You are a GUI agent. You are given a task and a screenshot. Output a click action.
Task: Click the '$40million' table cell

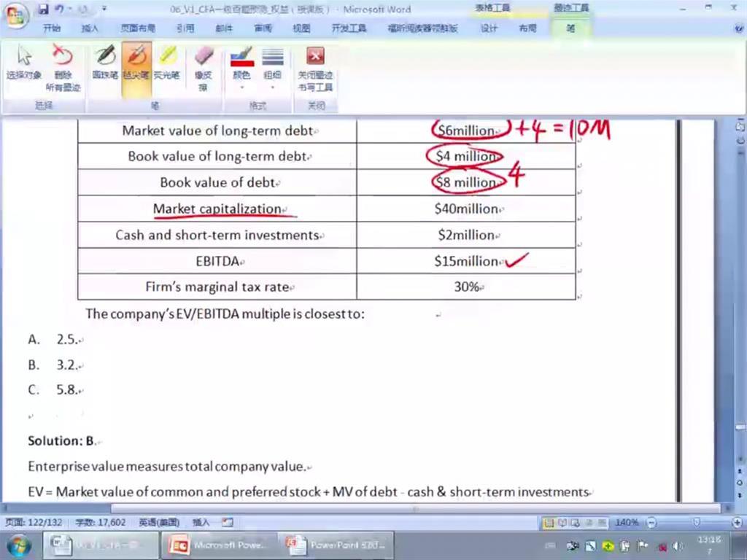pyautogui.click(x=466, y=209)
